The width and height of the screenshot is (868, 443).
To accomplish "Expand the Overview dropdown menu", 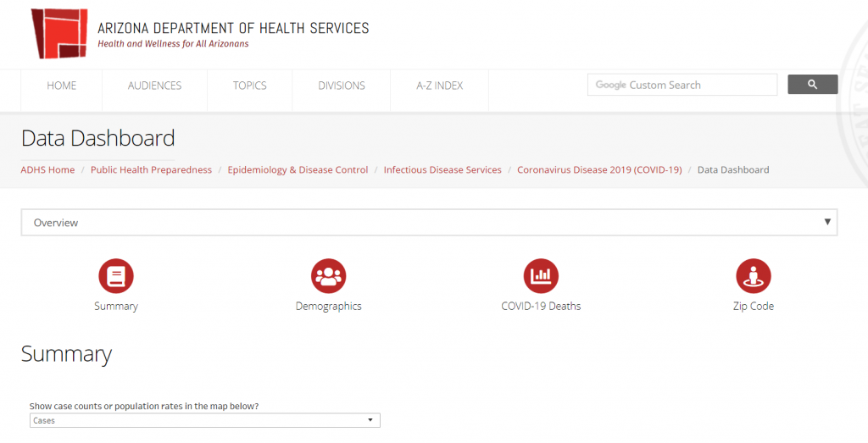I will [429, 223].
